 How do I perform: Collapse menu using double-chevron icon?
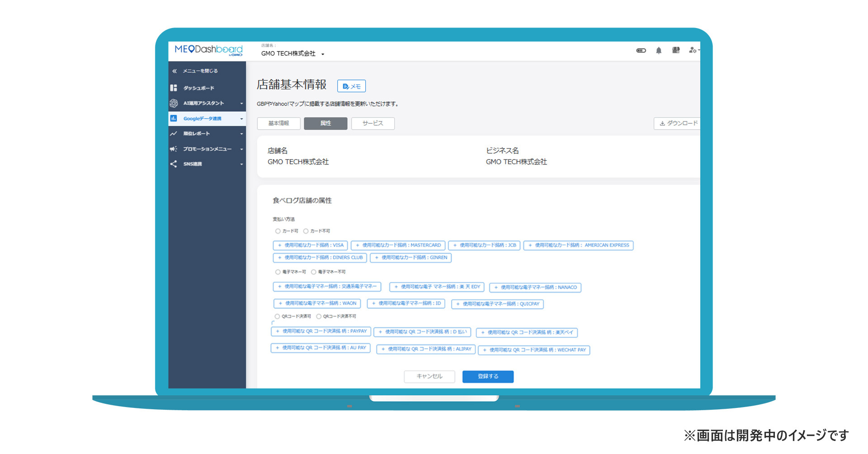click(x=175, y=71)
